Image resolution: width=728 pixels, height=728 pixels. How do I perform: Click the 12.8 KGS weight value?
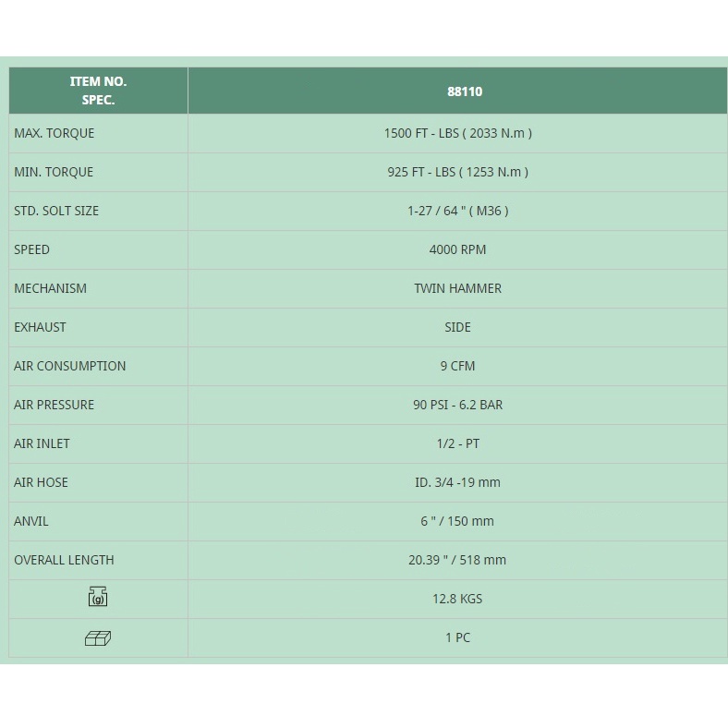click(457, 599)
